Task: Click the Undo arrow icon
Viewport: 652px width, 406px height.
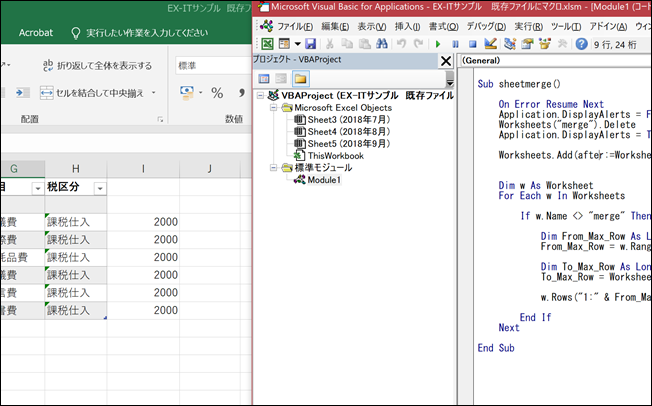Action: coord(401,44)
